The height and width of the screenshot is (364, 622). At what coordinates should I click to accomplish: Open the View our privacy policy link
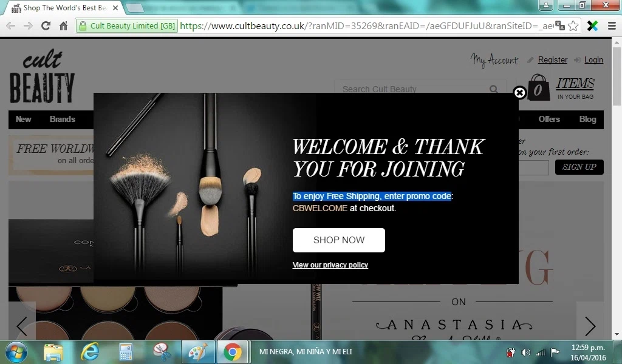pyautogui.click(x=330, y=265)
